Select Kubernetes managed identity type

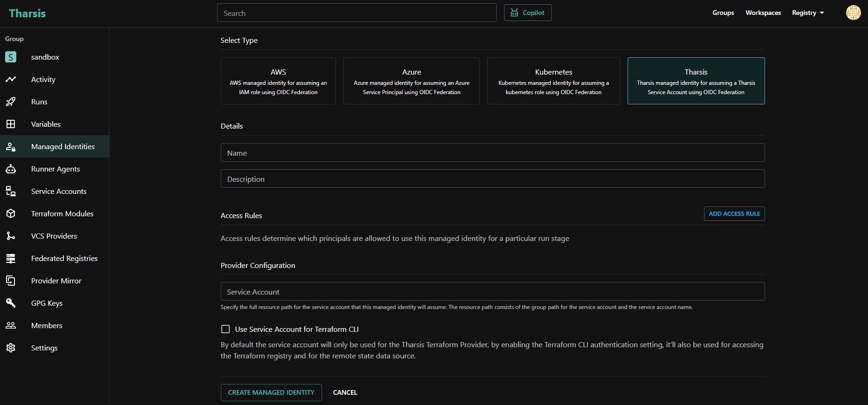(554, 81)
